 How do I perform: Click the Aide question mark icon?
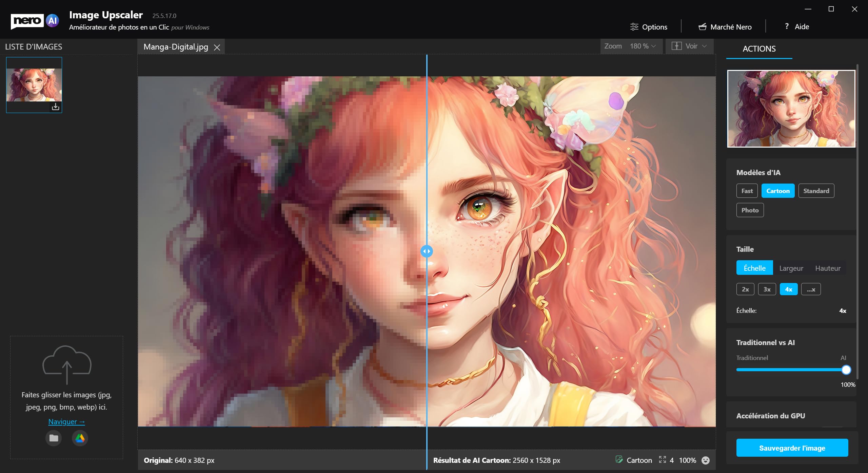(x=787, y=26)
